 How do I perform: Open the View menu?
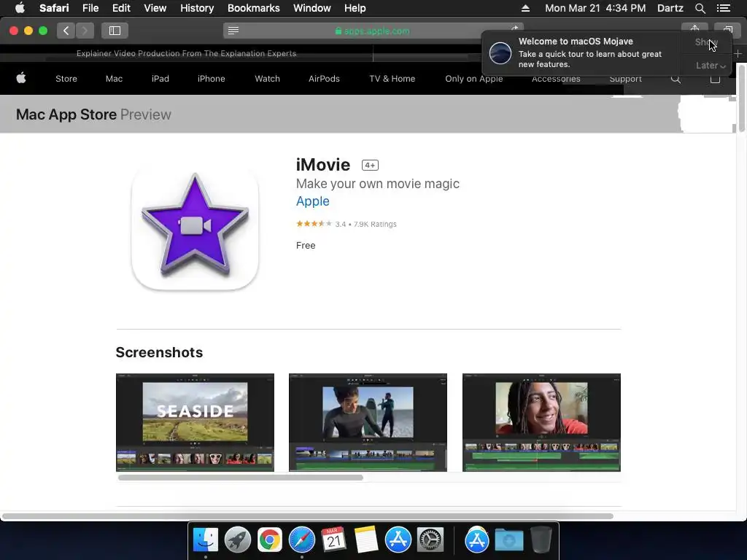point(155,8)
